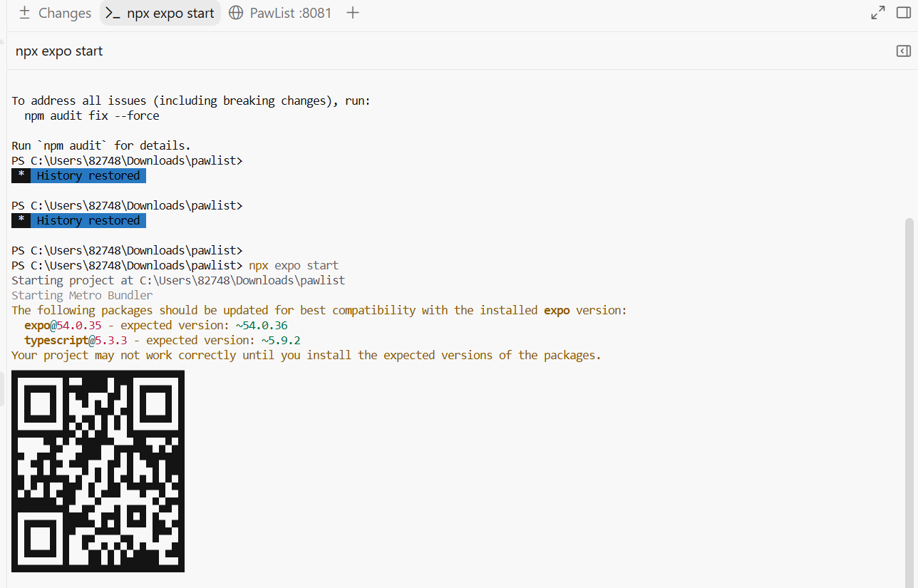This screenshot has width=918, height=588.
Task: Click the first 'History restored' banner
Action: pos(78,175)
